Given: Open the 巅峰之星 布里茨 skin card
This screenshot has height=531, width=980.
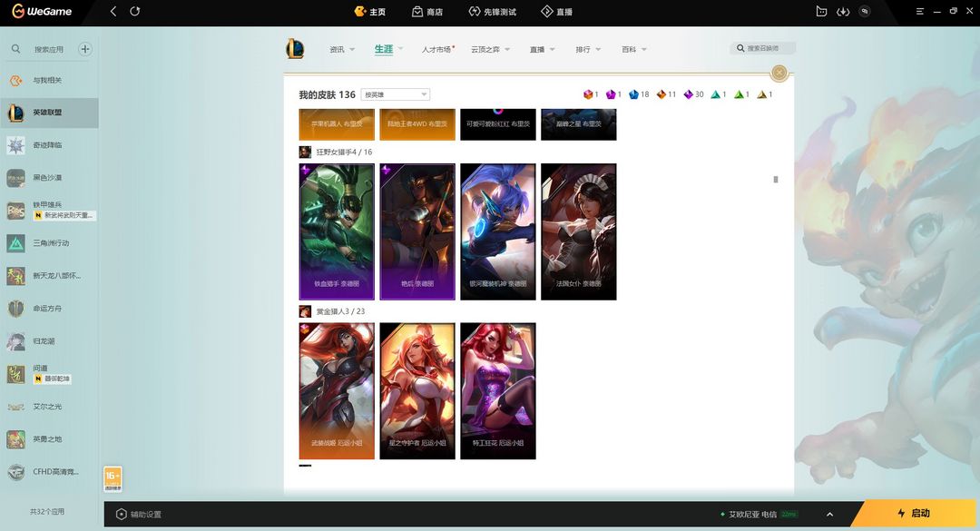Looking at the screenshot, I should pos(579,124).
